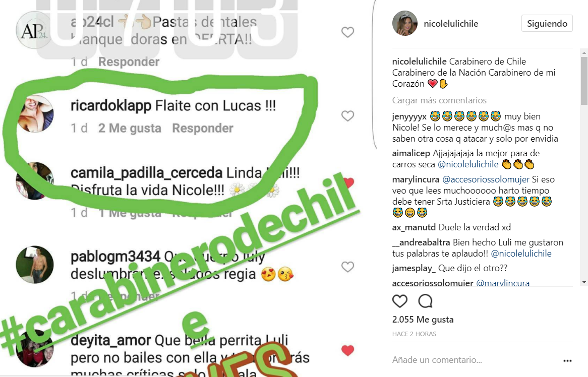Like the ap24cl comment heart

[347, 32]
